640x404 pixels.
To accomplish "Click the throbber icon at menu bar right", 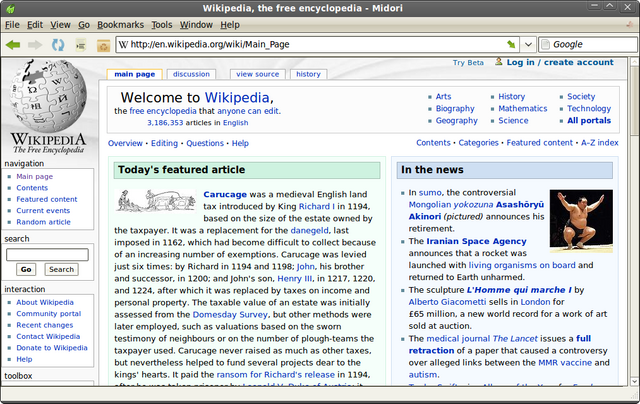I will point(630,24).
